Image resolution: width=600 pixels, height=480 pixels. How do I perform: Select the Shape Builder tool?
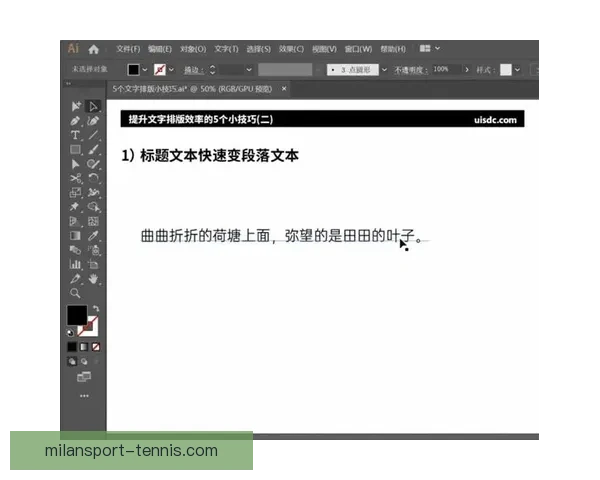tap(93, 207)
